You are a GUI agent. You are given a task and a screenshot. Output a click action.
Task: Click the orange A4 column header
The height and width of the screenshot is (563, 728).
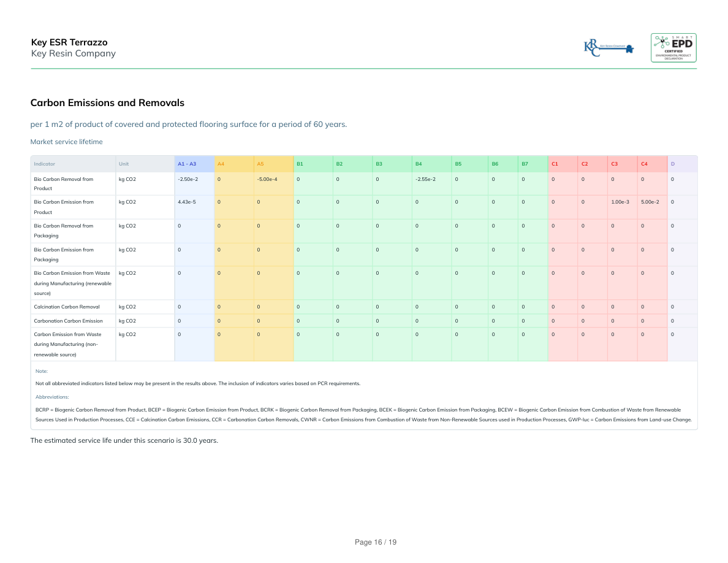click(221, 164)
